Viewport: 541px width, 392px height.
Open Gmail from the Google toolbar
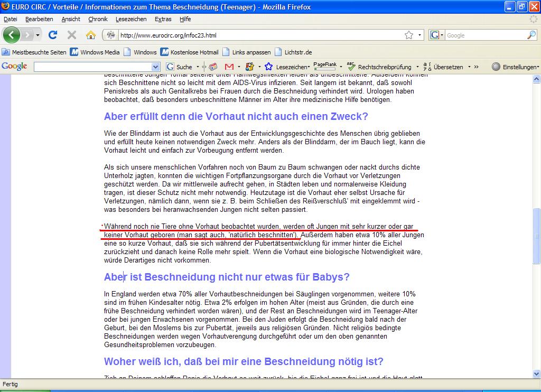229,67
